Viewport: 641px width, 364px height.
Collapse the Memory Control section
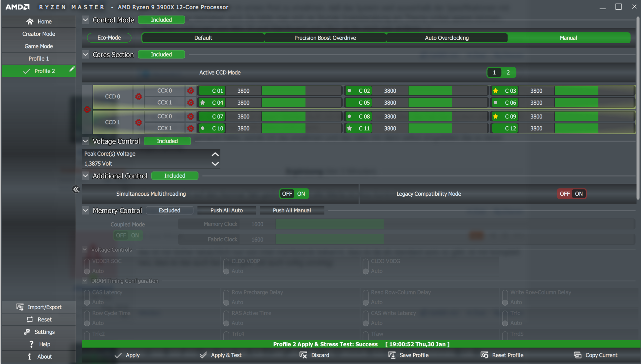pyautogui.click(x=86, y=211)
